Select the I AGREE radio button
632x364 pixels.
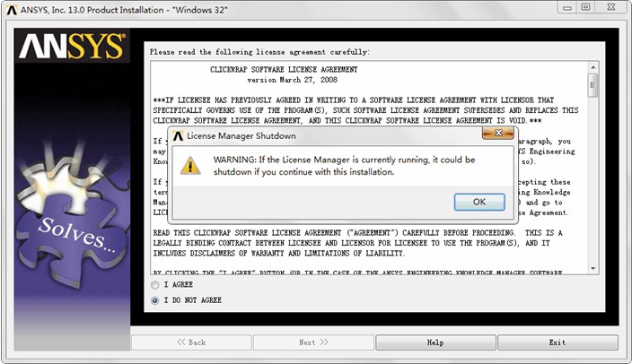(x=154, y=285)
